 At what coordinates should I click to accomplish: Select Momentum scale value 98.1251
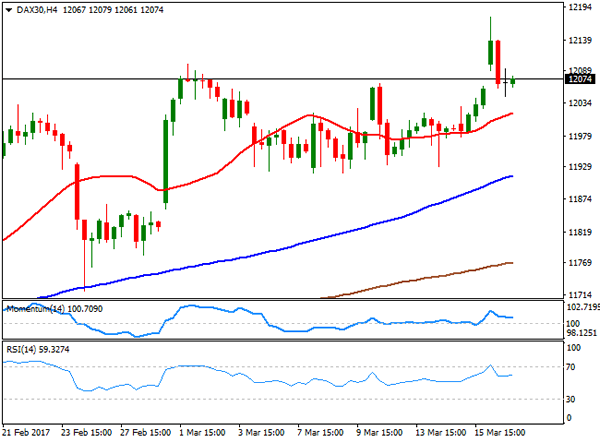tap(582, 333)
